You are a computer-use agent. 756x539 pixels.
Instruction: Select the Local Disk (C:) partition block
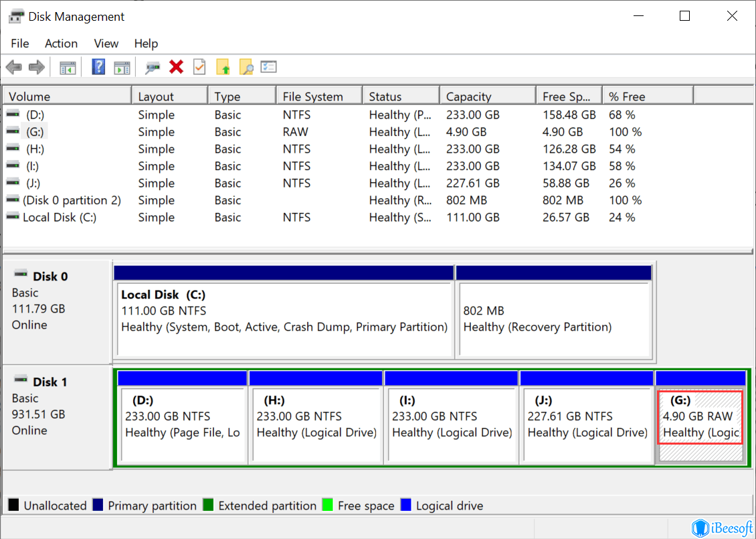[284, 312]
